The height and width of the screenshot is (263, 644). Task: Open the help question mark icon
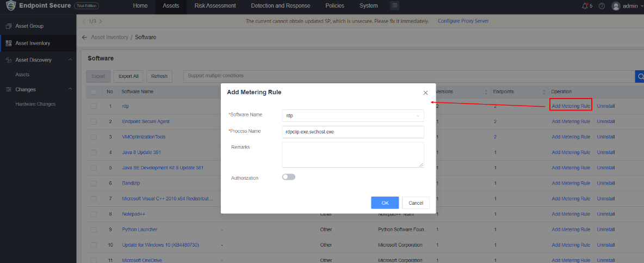pyautogui.click(x=602, y=6)
